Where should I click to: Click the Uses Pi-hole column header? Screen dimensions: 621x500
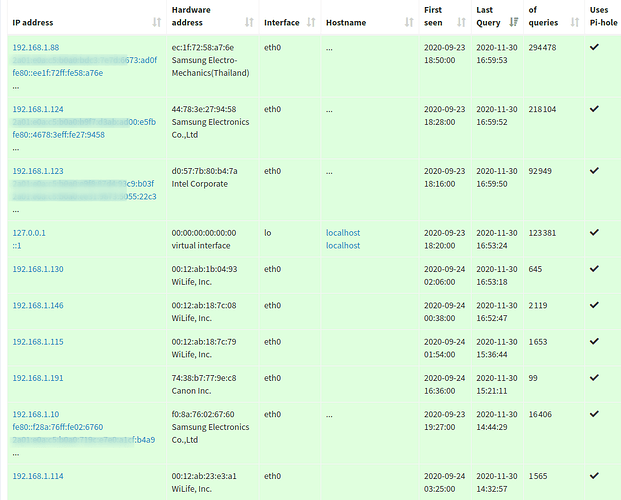[x=599, y=16]
